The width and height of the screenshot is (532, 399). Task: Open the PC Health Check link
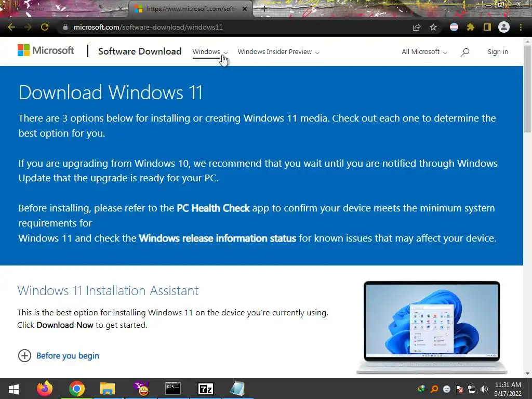pyautogui.click(x=213, y=208)
